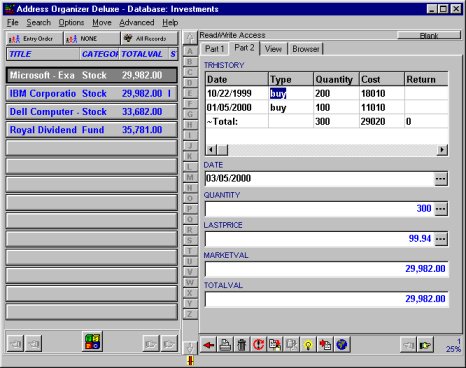Click the Return column header
Viewport: 466px width, 368px height.
(x=426, y=79)
